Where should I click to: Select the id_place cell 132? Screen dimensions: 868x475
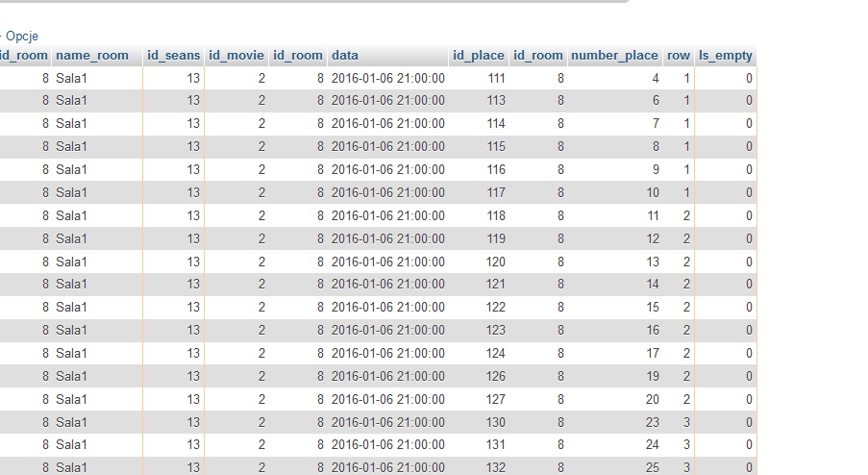coord(495,468)
